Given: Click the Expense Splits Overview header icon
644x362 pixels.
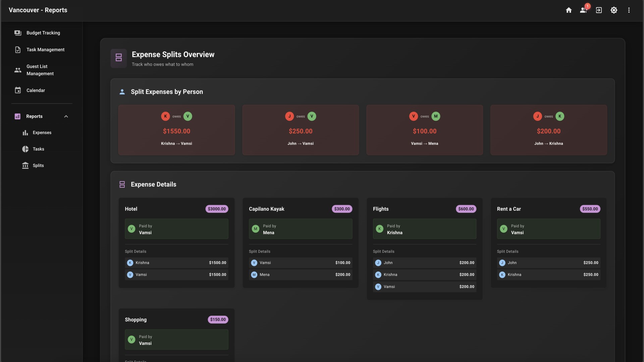Looking at the screenshot, I should click(119, 58).
